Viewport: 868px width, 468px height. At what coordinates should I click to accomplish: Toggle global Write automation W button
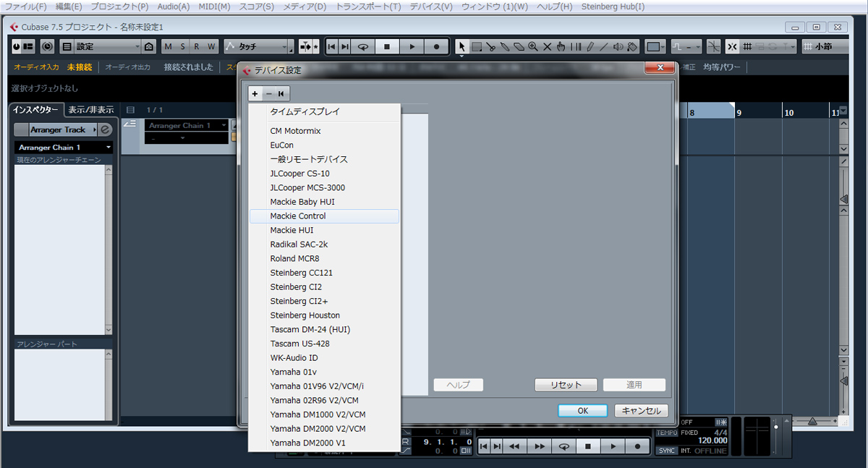[212, 46]
